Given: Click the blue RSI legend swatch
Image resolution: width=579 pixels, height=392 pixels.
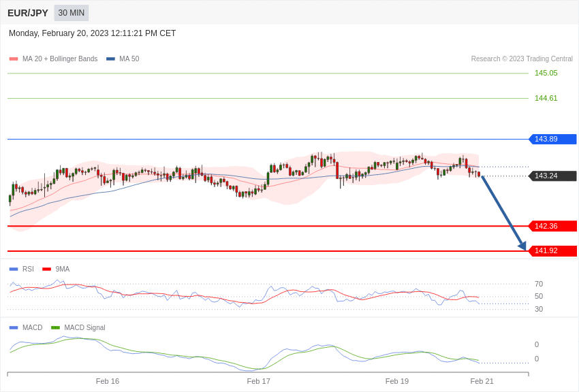Looking at the screenshot, I should coord(14,269).
